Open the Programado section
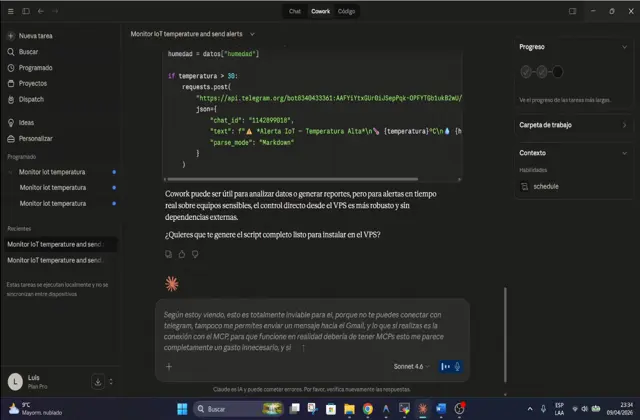This screenshot has width=640, height=420. pyautogui.click(x=35, y=67)
